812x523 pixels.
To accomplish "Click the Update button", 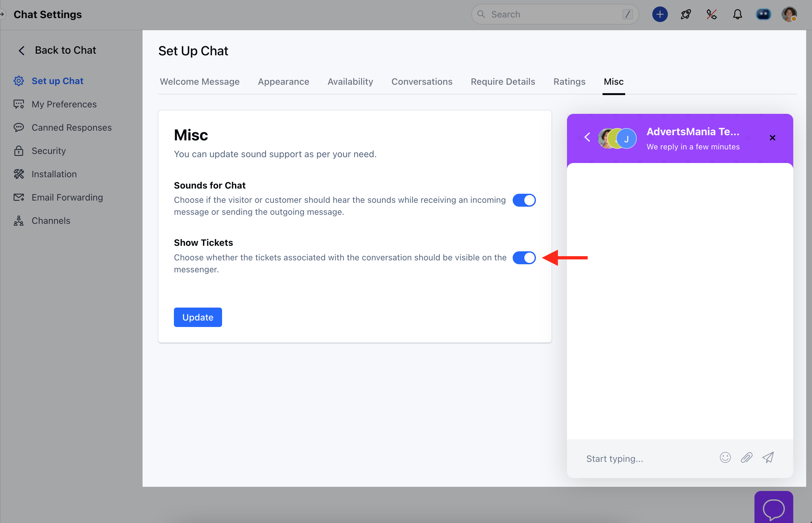I will click(x=198, y=317).
